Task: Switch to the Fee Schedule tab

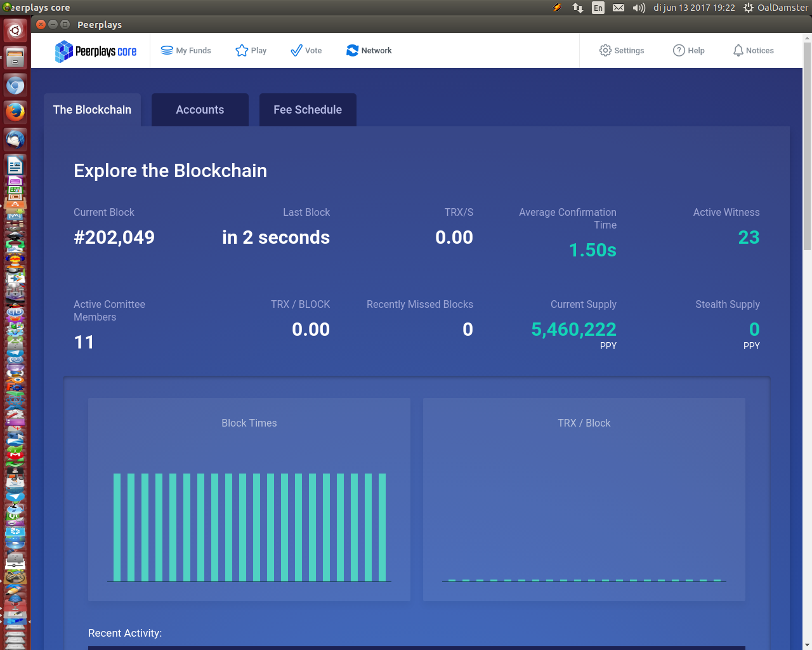Action: point(308,110)
